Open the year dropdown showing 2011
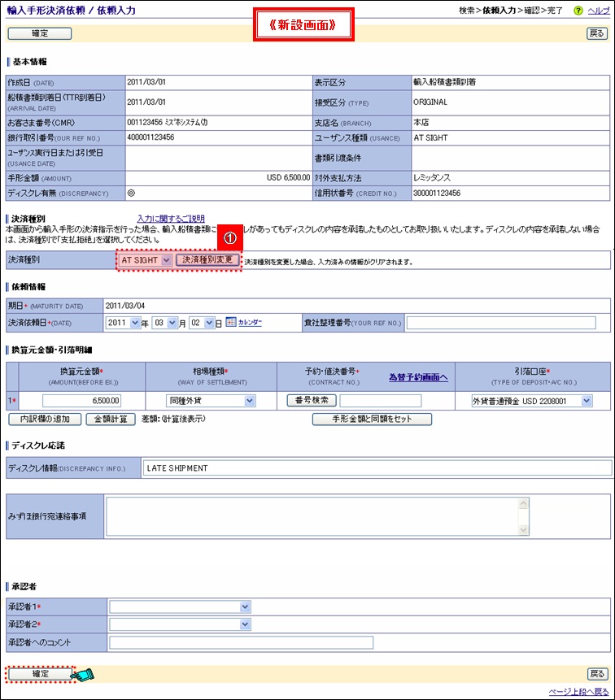Viewport: 615px width, 700px height. (124, 323)
